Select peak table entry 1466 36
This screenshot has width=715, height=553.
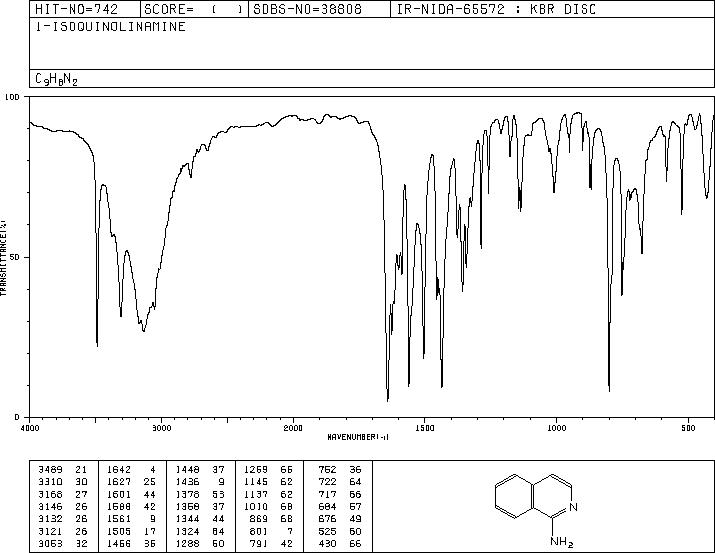coord(131,543)
